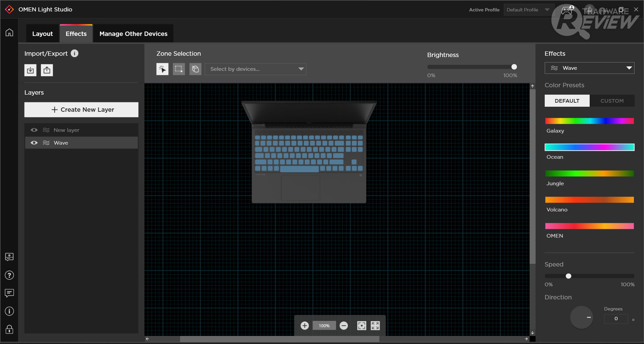Click the Direction rotation dial

582,317
